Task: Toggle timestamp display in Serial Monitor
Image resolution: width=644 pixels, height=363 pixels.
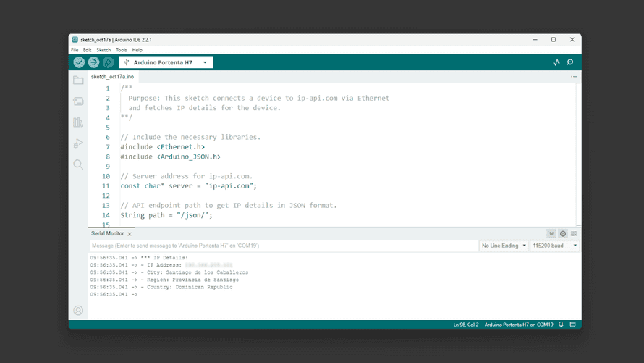Action: click(563, 234)
